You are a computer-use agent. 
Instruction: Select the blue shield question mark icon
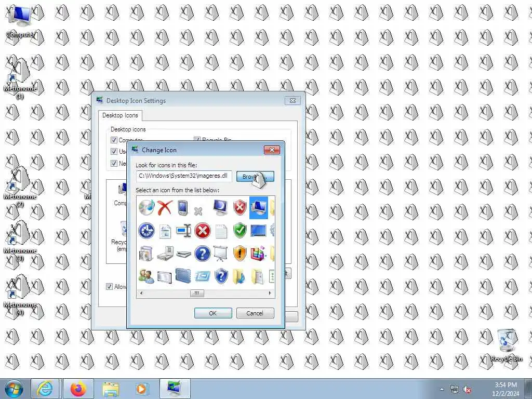pos(221,276)
